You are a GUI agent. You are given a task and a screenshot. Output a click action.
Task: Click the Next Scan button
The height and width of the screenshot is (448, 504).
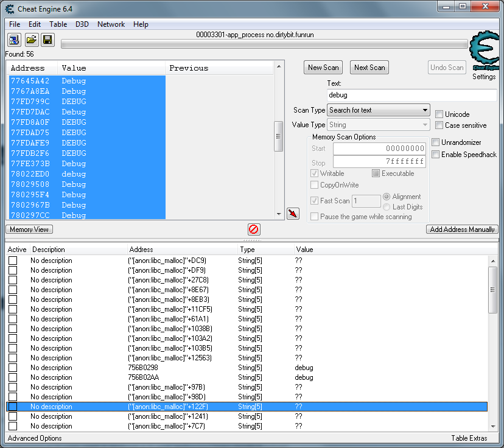369,68
